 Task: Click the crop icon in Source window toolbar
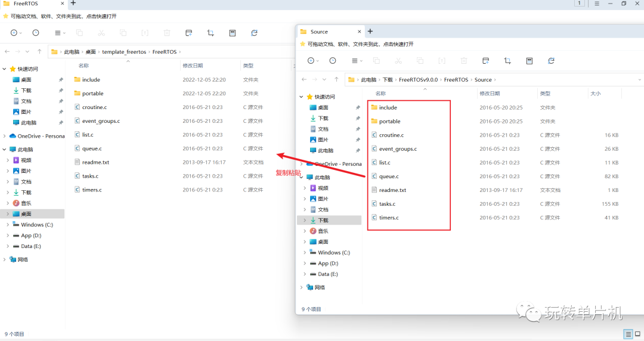507,61
